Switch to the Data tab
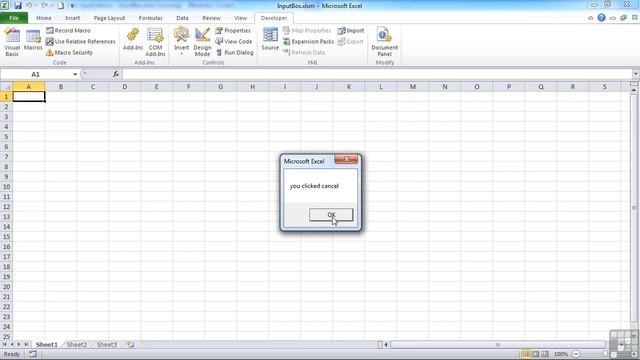Image resolution: width=640 pixels, height=360 pixels. (x=182, y=18)
